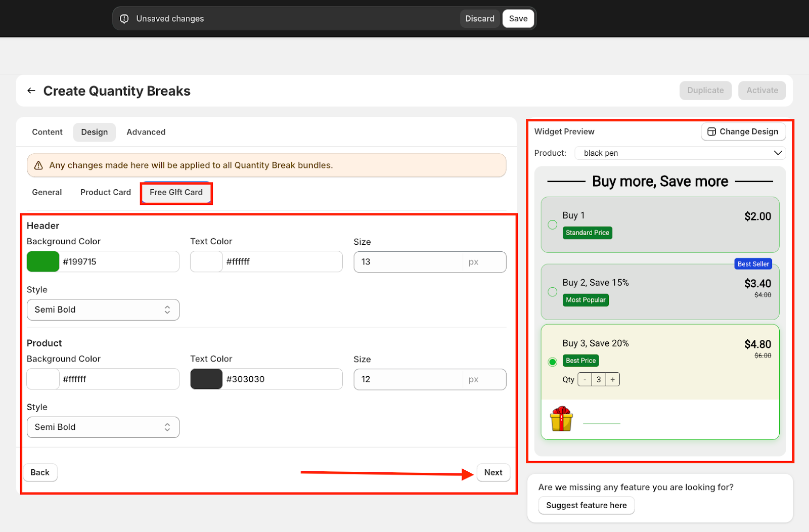Open the green Header background color swatch

click(x=43, y=261)
